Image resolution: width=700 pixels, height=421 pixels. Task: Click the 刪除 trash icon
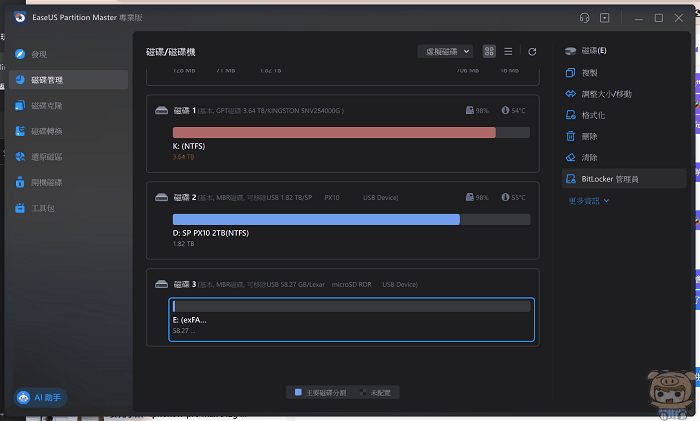pyautogui.click(x=571, y=136)
